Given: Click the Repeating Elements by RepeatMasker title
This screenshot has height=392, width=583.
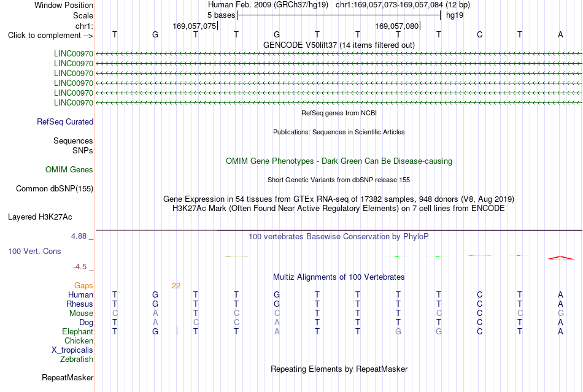Looking at the screenshot, I should [339, 369].
